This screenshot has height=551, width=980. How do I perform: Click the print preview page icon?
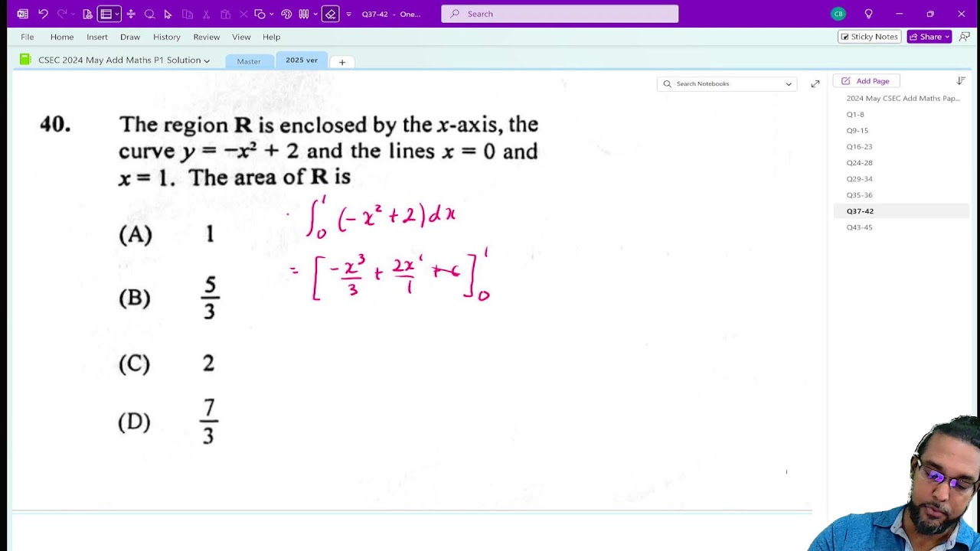pos(88,14)
